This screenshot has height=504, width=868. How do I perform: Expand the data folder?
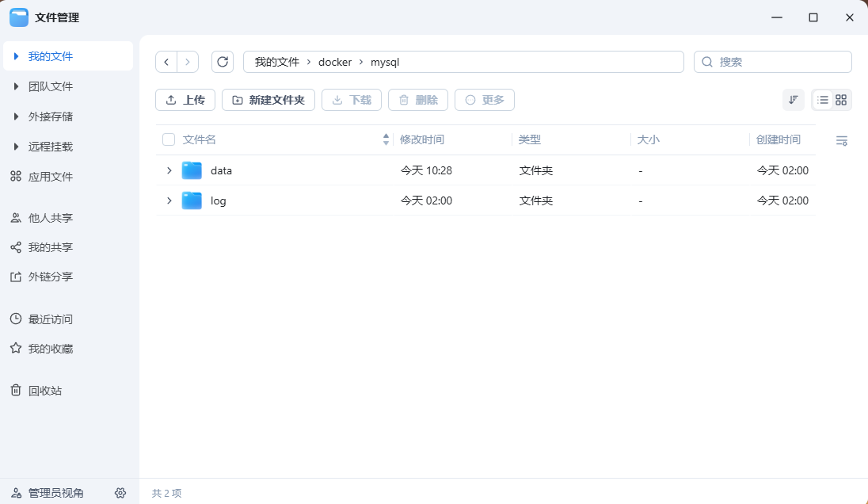click(169, 170)
